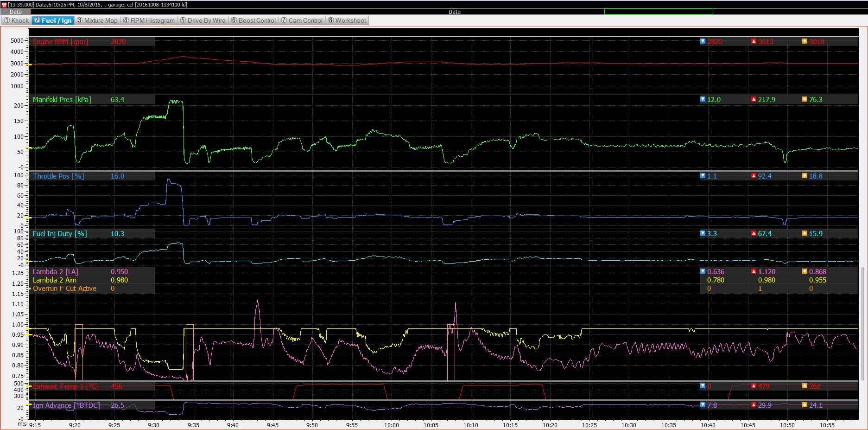This screenshot has width=868, height=430.
Task: Click the Ign Advance average value 24.1
Action: [816, 405]
